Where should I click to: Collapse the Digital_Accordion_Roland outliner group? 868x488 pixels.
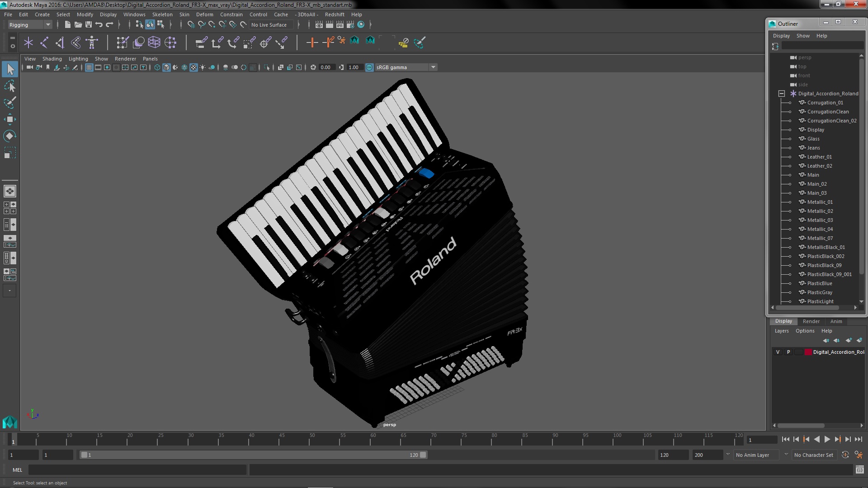[781, 94]
